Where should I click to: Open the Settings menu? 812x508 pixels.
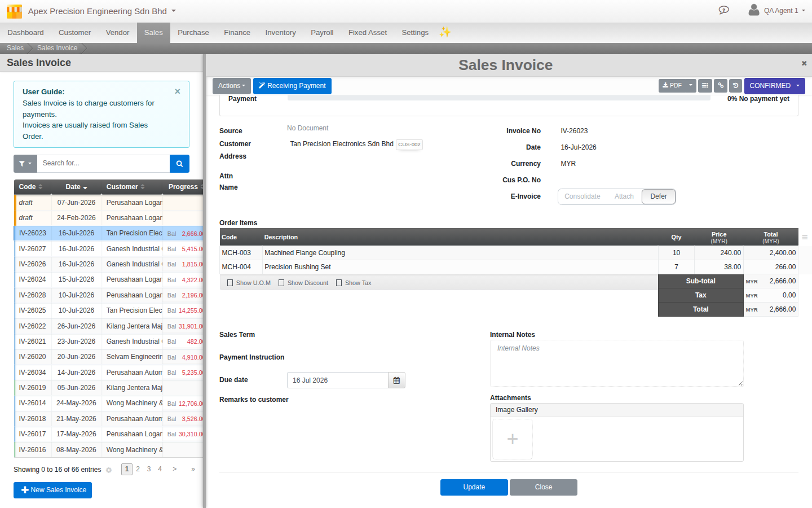click(415, 33)
